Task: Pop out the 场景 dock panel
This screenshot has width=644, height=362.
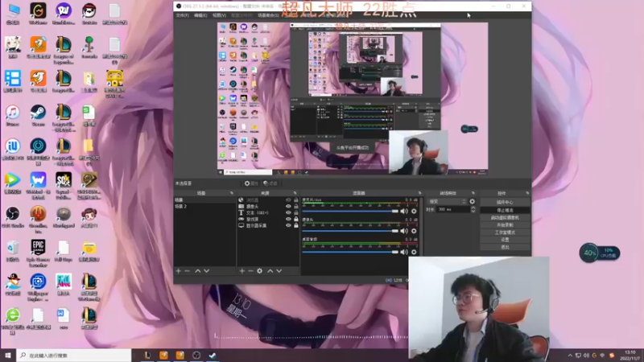Action: coord(232,193)
